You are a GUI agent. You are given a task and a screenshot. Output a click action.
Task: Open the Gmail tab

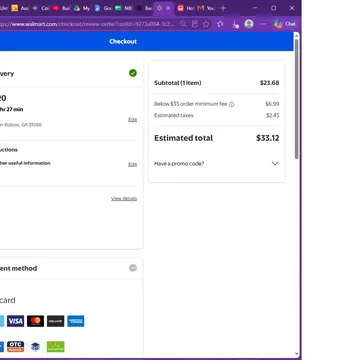[205, 8]
